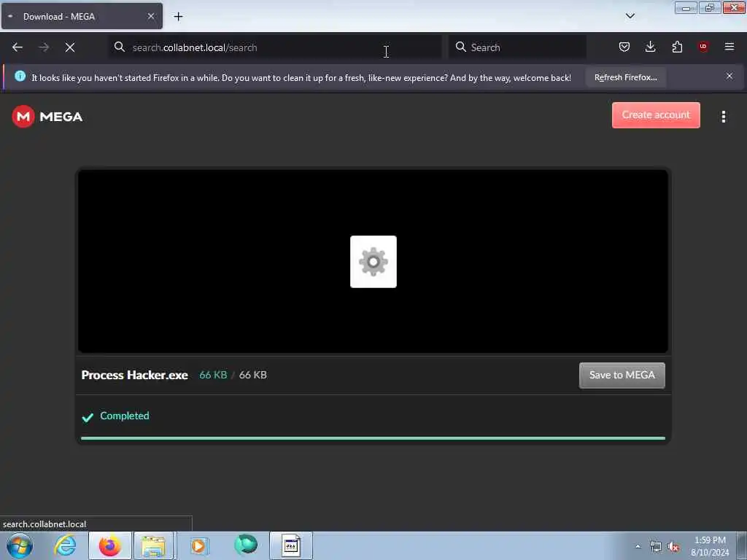747x560 pixels.
Task: Open a new tab with plus button
Action: [x=178, y=17]
